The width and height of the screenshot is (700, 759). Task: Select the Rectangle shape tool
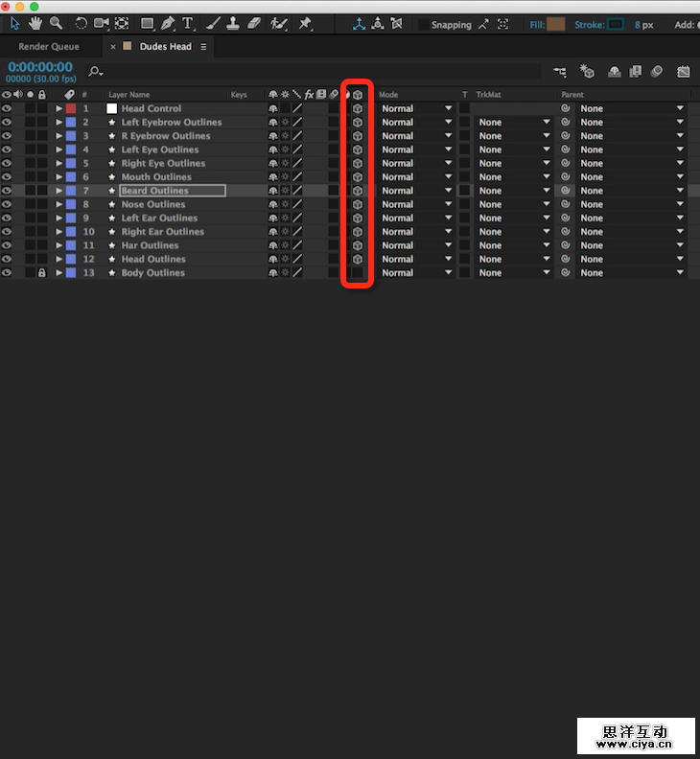pyautogui.click(x=148, y=23)
